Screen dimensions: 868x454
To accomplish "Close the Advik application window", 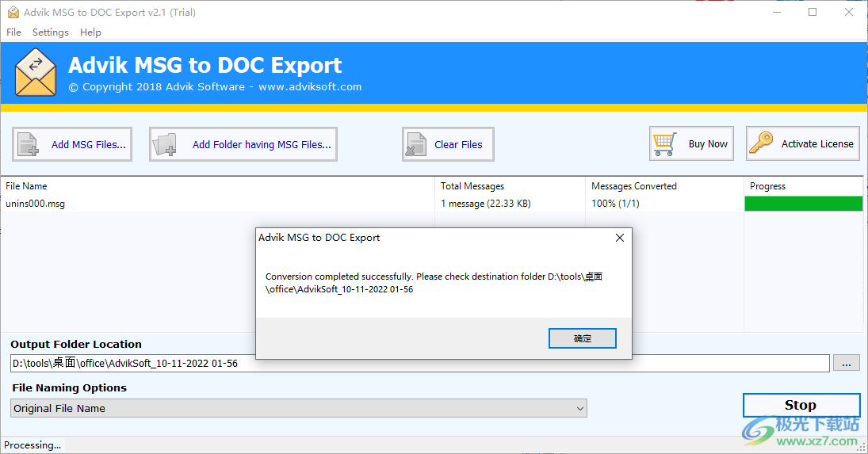I will click(x=849, y=12).
